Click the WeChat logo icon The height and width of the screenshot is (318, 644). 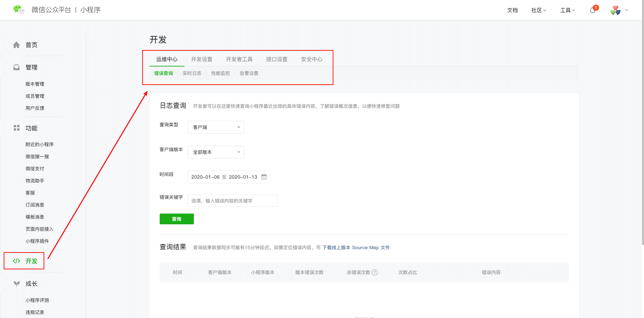coord(19,10)
